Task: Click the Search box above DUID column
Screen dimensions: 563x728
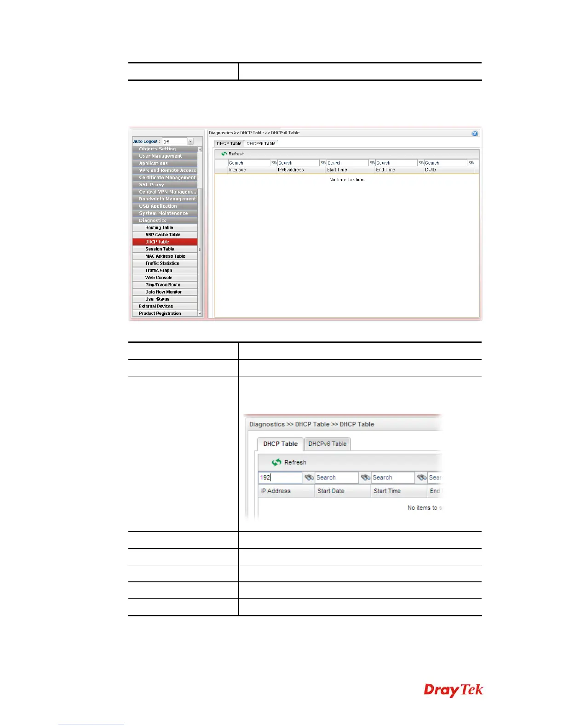Action: pos(445,163)
